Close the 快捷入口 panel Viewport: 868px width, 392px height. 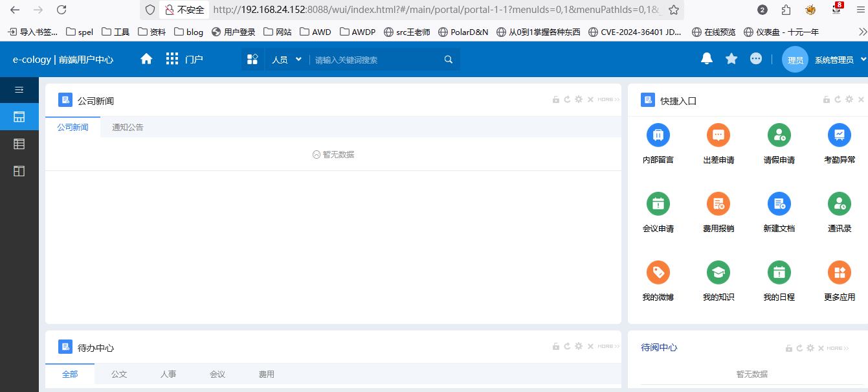click(x=861, y=100)
